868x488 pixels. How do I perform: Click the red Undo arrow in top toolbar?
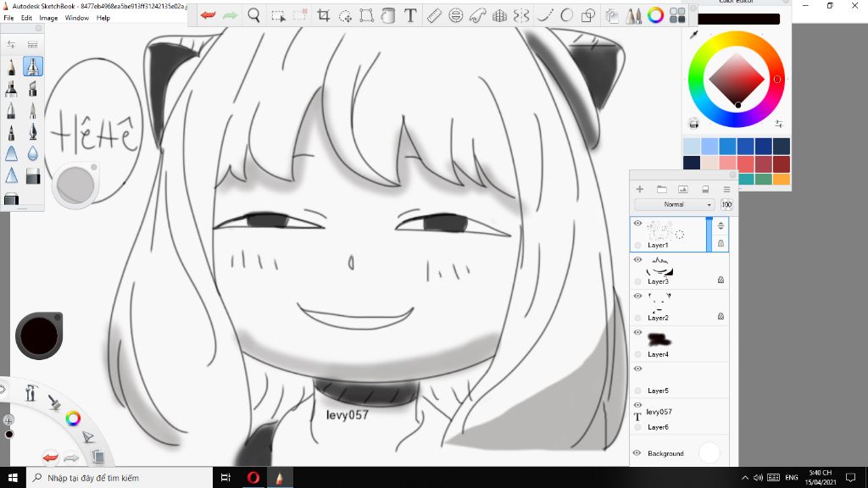pos(209,15)
